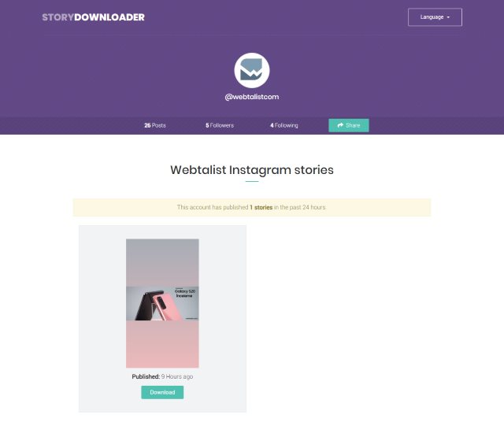The image size is (504, 422).
Task: Click the caret arrow beside Language
Action: (448, 17)
